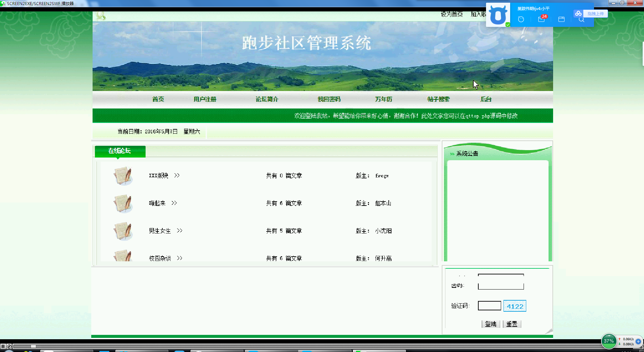Screen dimensions: 644x352
Task: Click the 密码 password input field
Action: [x=501, y=286]
